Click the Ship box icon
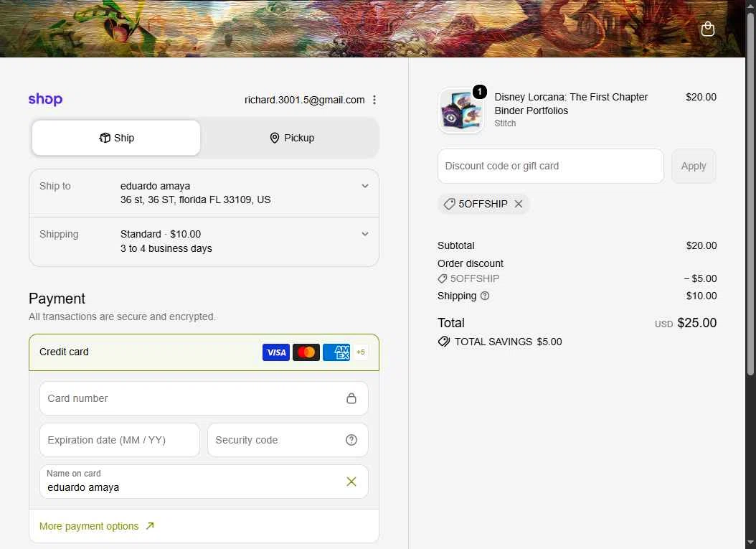The image size is (756, 549). [105, 138]
